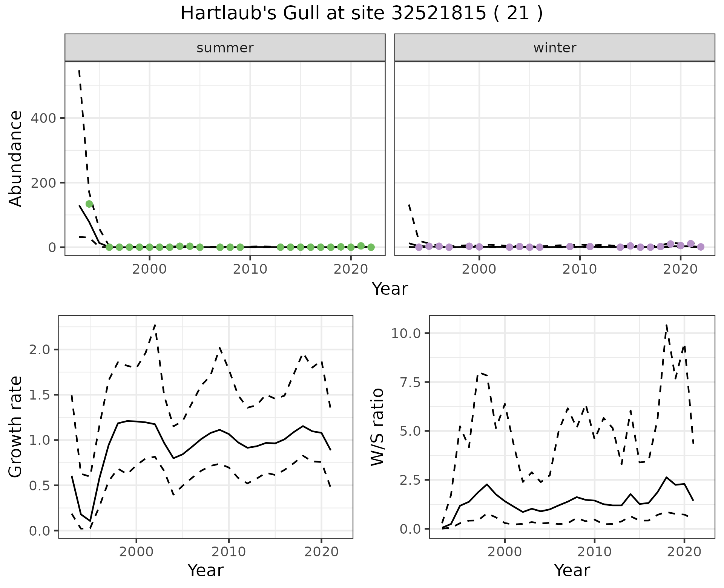Click the Abundance y-axis label
The width and height of the screenshot is (724, 588).
16,159
